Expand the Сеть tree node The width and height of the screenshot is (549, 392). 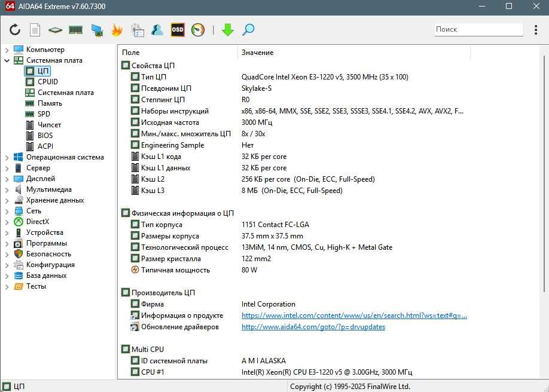coord(7,212)
